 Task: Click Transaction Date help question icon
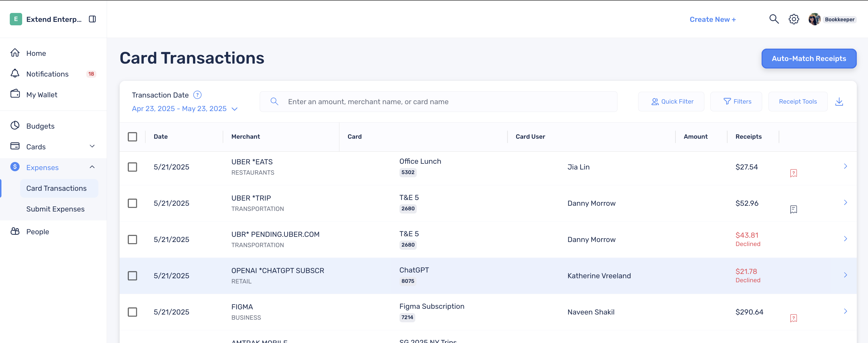[198, 95]
